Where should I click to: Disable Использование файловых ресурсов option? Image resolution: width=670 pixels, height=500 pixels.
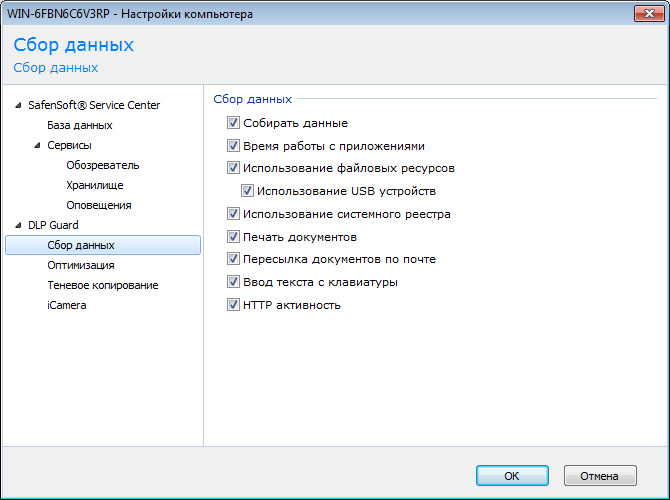click(233, 168)
